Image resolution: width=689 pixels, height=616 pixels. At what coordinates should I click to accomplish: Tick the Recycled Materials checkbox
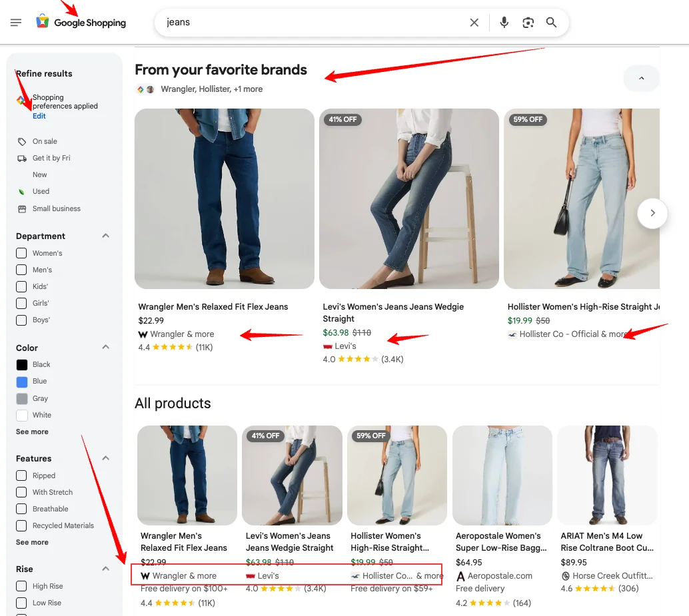tap(21, 526)
